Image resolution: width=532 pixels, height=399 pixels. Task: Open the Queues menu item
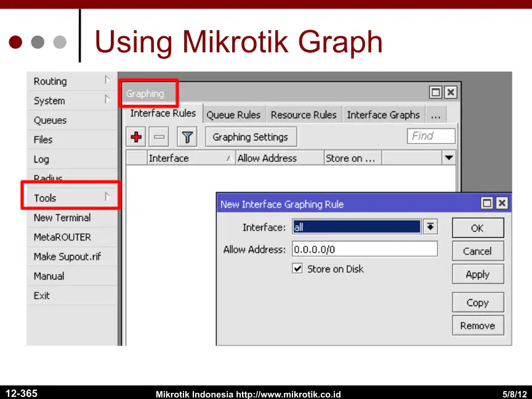click(71, 121)
